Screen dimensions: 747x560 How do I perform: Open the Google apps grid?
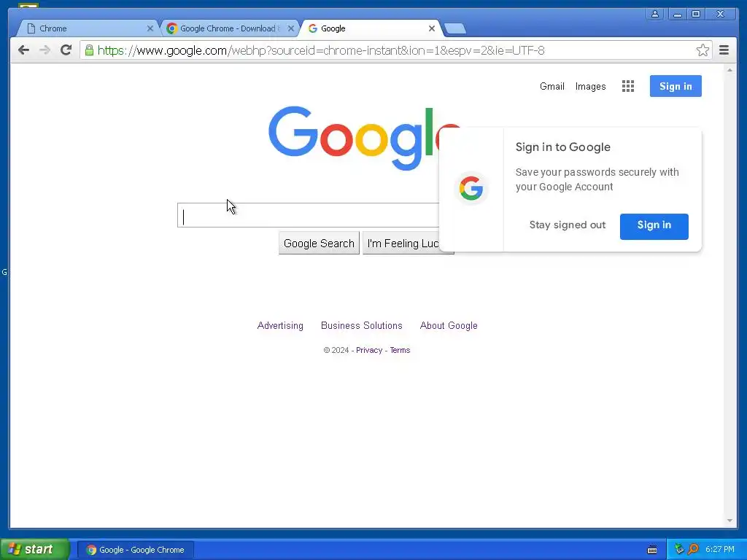(628, 86)
